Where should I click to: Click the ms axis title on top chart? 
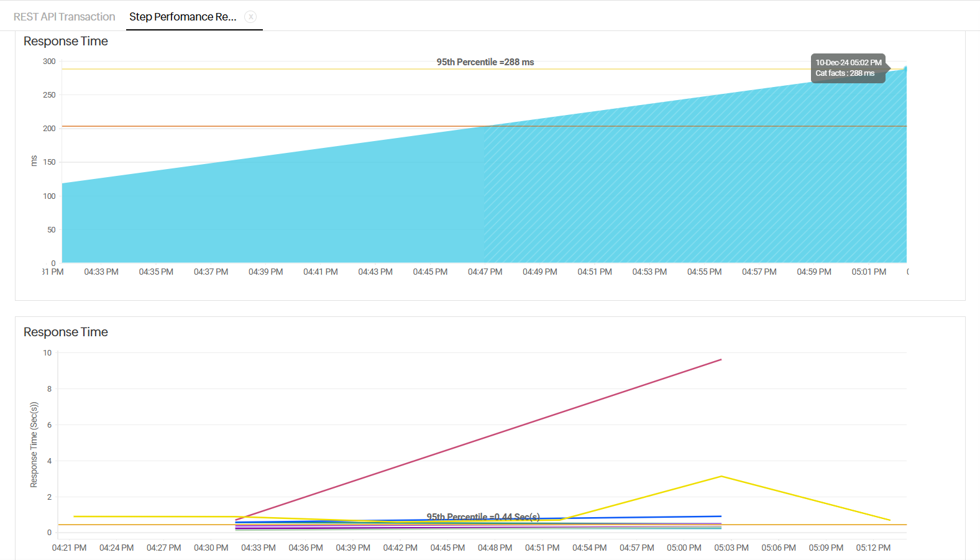(x=34, y=161)
